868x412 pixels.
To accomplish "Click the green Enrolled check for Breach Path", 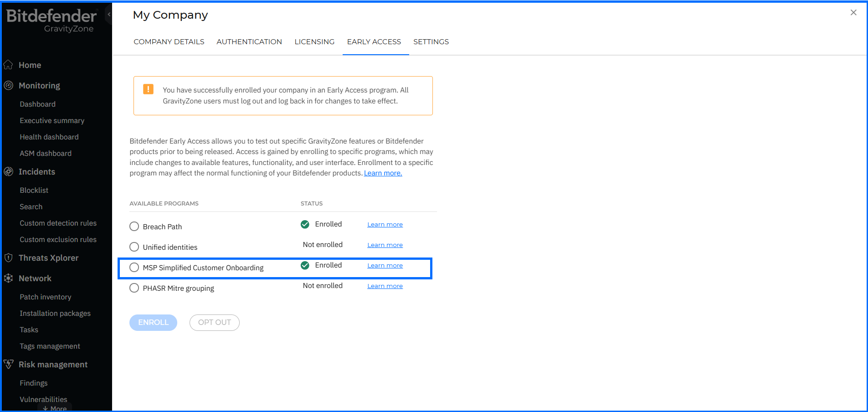I will point(305,224).
